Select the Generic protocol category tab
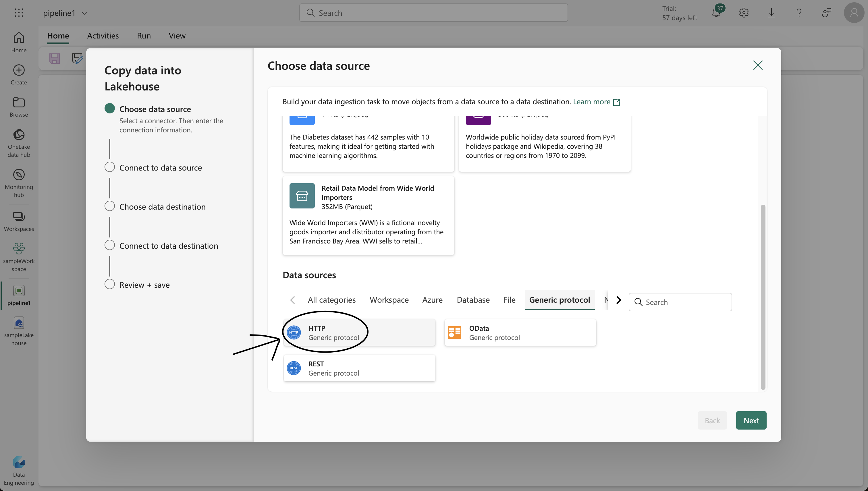This screenshot has width=868, height=491. point(560,300)
